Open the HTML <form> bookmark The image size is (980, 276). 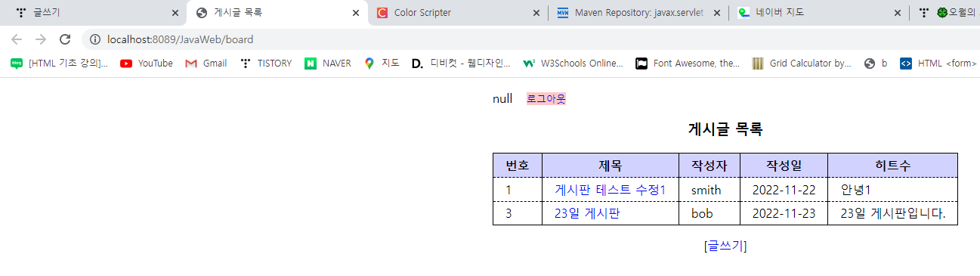[x=938, y=64]
